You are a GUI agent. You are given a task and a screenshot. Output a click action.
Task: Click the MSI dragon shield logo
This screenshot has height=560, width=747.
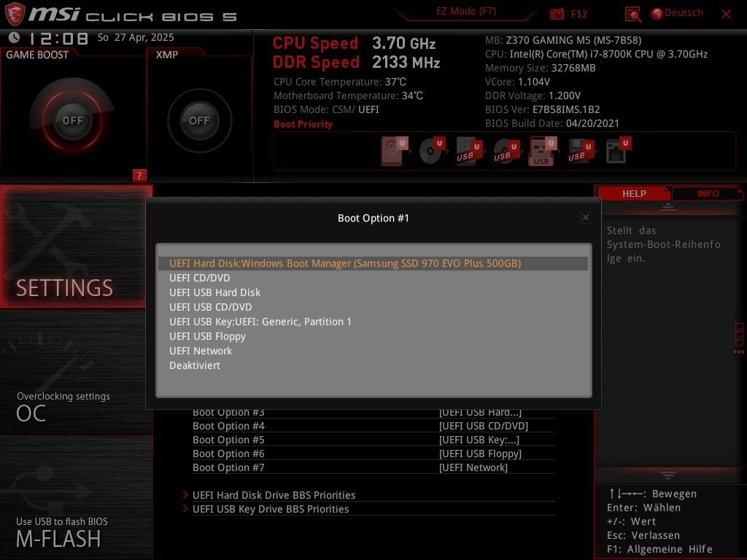click(15, 14)
